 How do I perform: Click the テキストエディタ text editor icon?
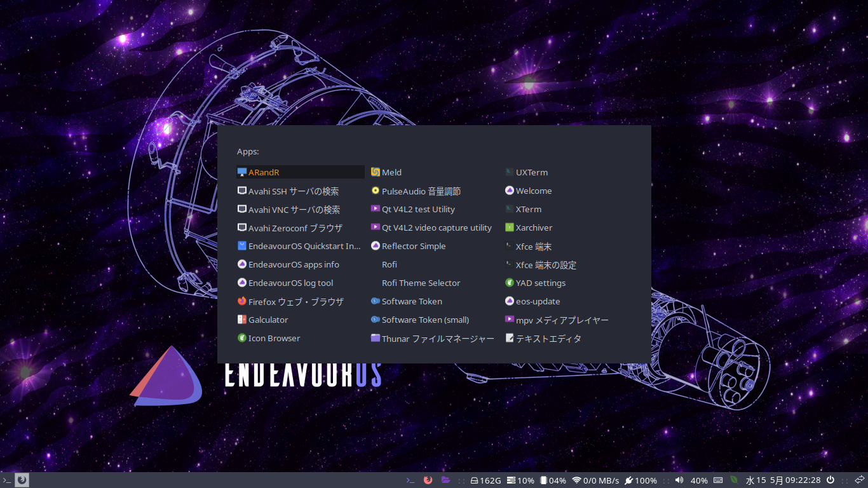coord(509,338)
